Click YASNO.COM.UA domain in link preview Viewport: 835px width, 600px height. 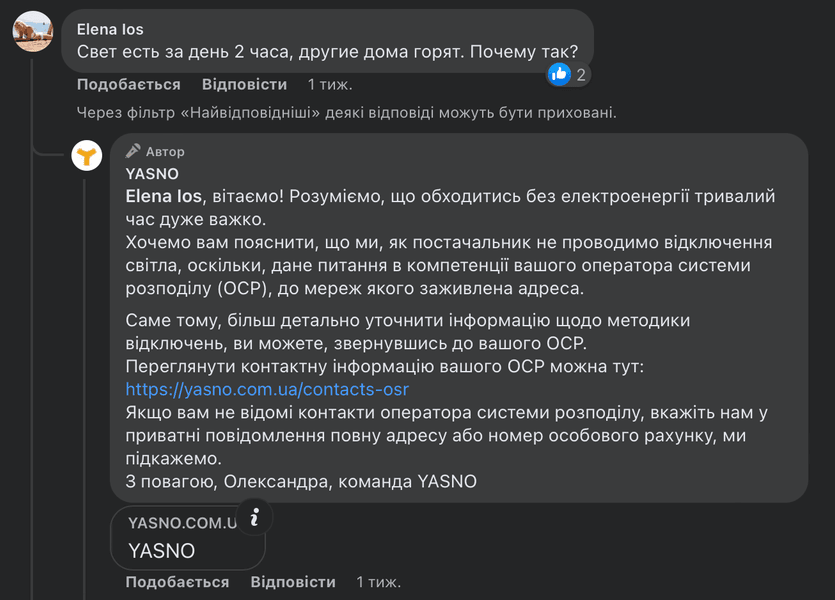(x=181, y=523)
